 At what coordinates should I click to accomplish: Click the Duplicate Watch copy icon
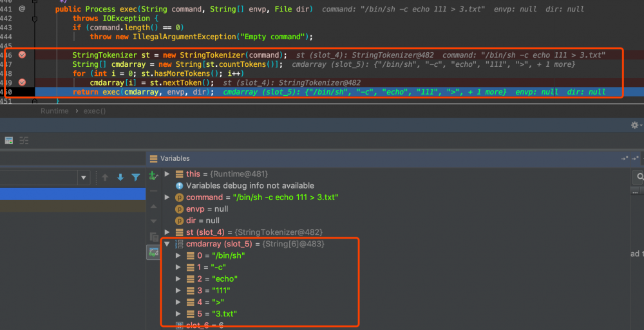[154, 237]
